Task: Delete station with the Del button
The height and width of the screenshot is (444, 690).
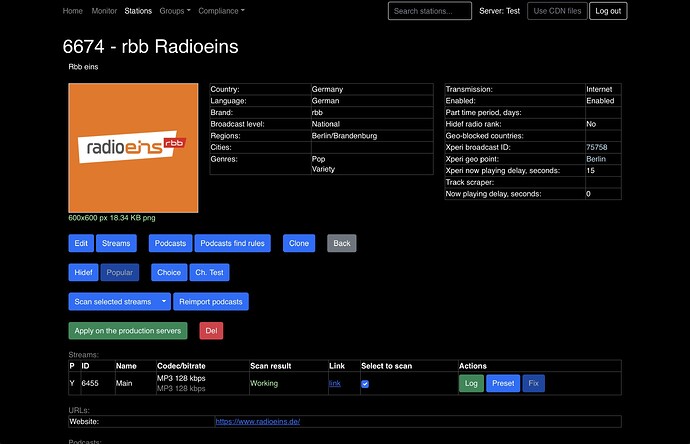Action: tap(211, 331)
